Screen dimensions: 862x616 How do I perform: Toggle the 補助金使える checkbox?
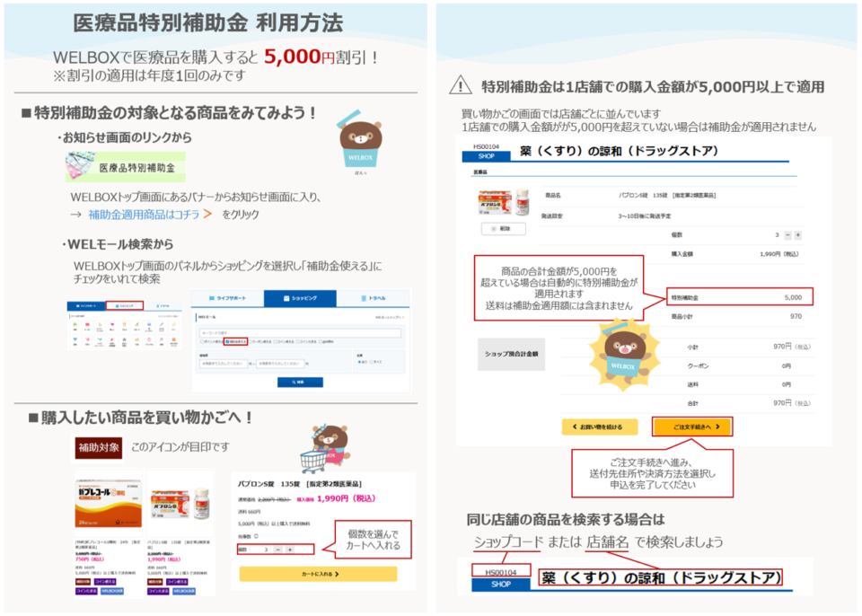(x=227, y=341)
